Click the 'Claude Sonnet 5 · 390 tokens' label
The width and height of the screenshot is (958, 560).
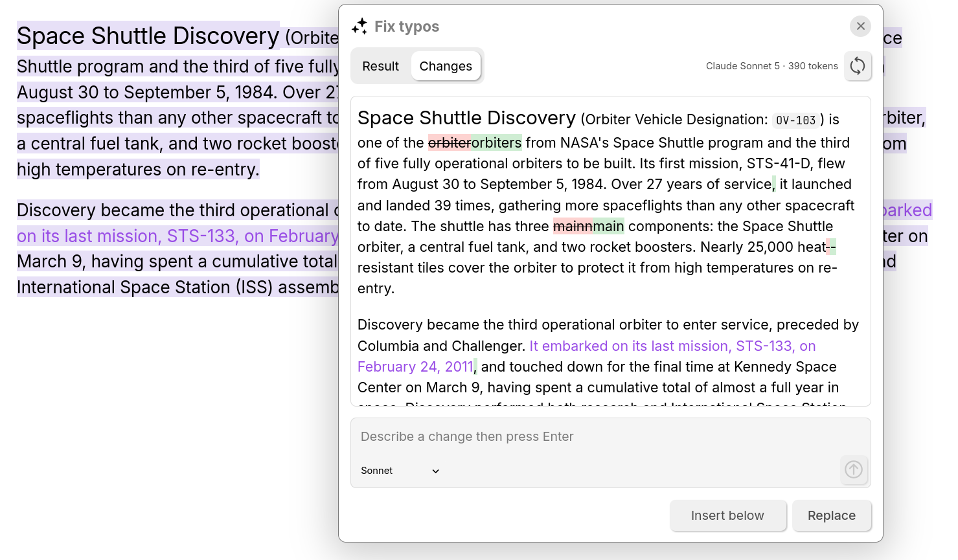click(x=771, y=66)
